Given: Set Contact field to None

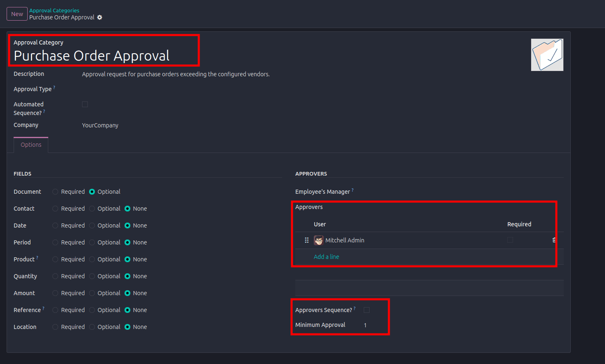Looking at the screenshot, I should [x=127, y=209].
